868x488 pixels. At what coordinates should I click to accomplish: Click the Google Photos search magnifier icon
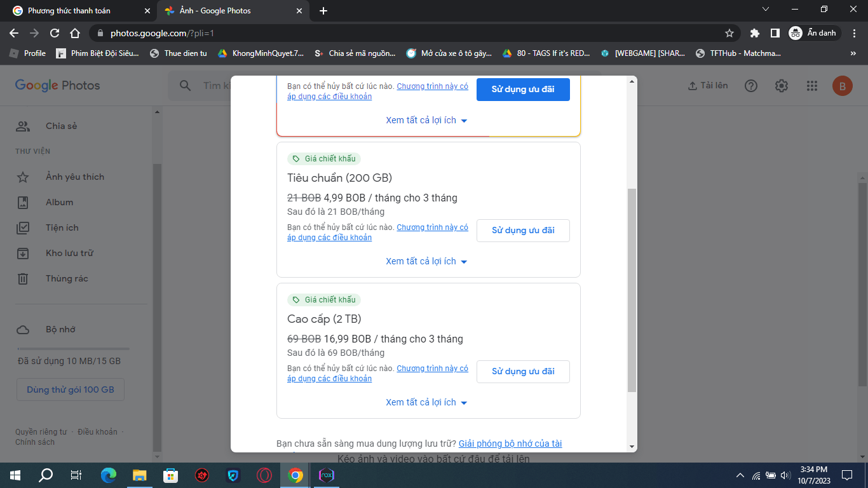point(186,86)
